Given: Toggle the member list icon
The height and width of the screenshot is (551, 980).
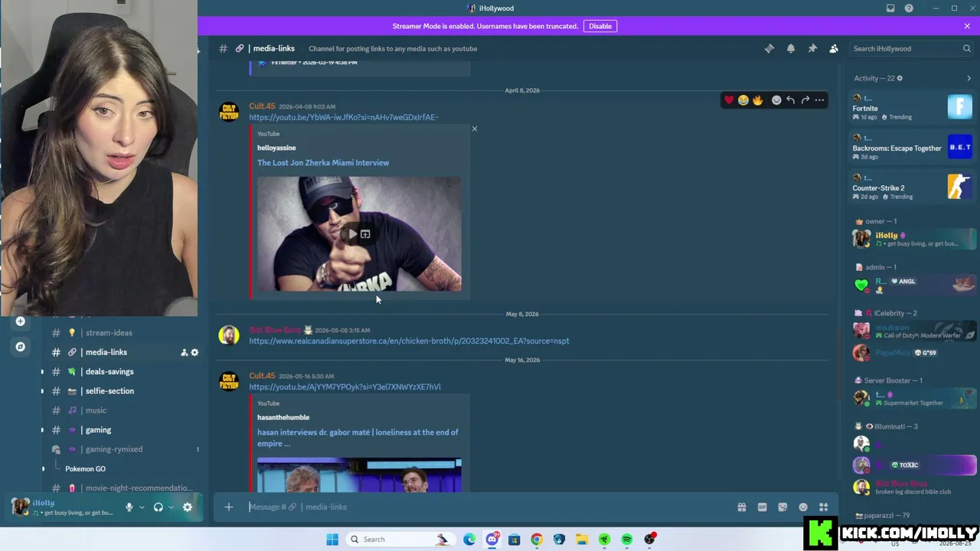Looking at the screenshot, I should click(834, 48).
